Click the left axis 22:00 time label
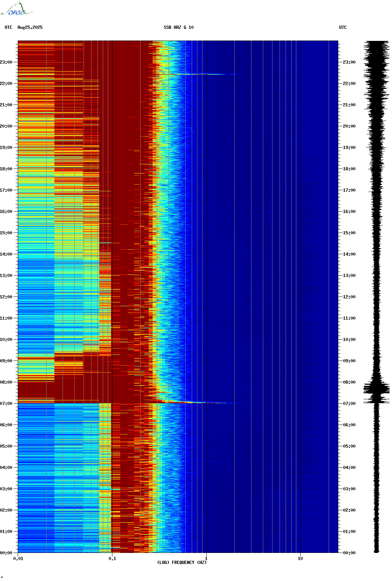Viewport: 392px width, 581px height. tap(6, 84)
